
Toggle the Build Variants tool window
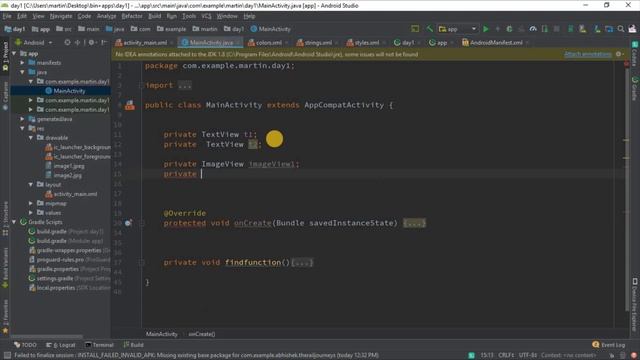pyautogui.click(x=5, y=267)
